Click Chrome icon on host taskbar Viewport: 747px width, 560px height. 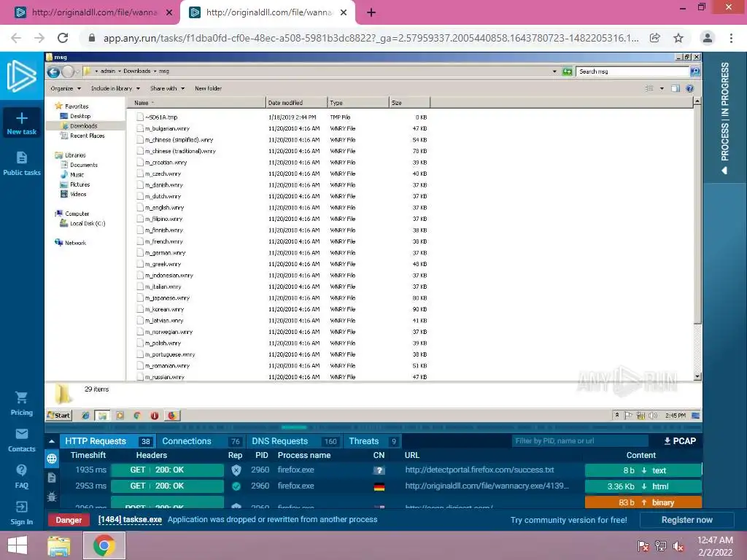point(104,545)
